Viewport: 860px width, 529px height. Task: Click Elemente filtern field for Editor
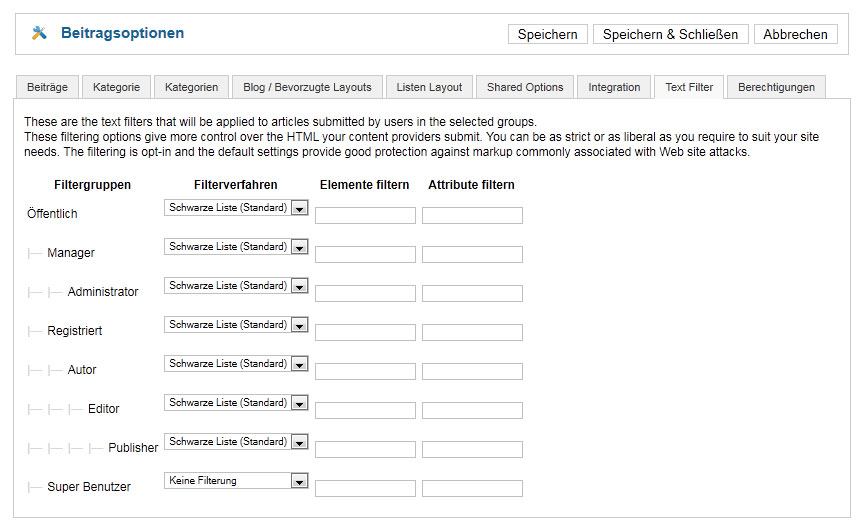coord(365,411)
